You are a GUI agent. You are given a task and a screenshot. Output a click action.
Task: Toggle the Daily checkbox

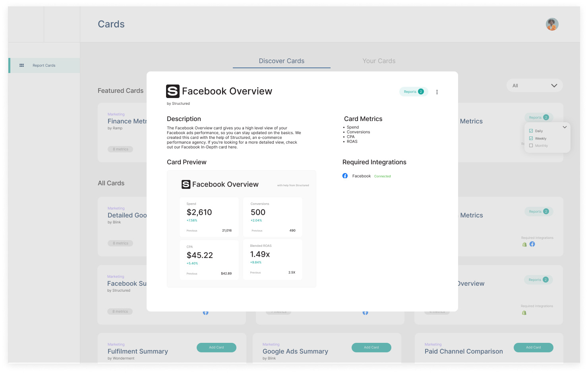click(531, 131)
